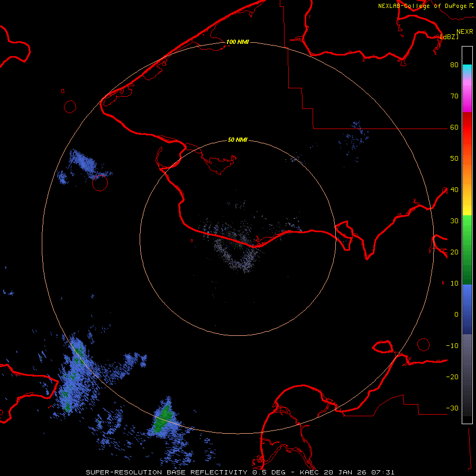Click the 40 value on the dBZ scale
Screen dimensions: 476x476
coord(454,190)
